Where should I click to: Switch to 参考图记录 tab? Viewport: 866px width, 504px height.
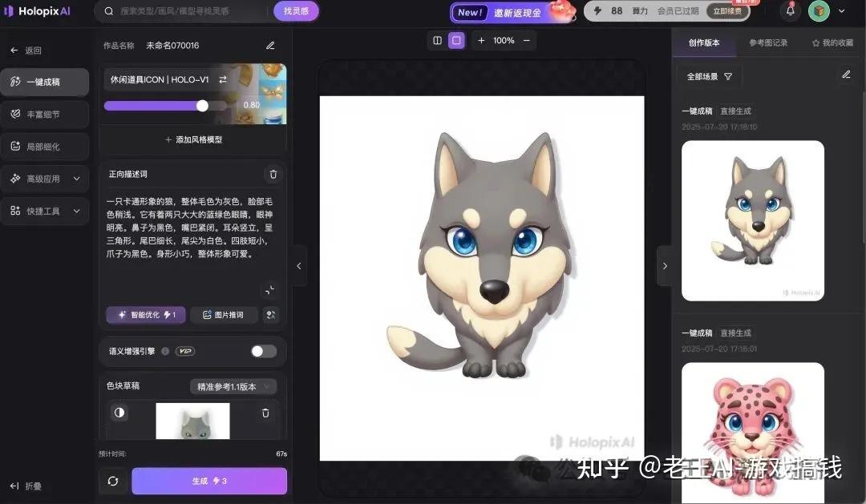[x=768, y=42]
